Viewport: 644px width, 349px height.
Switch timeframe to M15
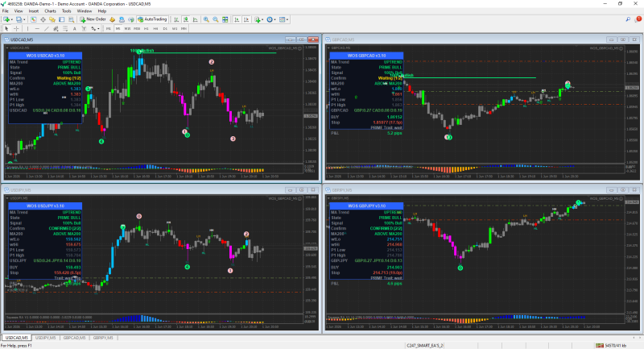127,29
